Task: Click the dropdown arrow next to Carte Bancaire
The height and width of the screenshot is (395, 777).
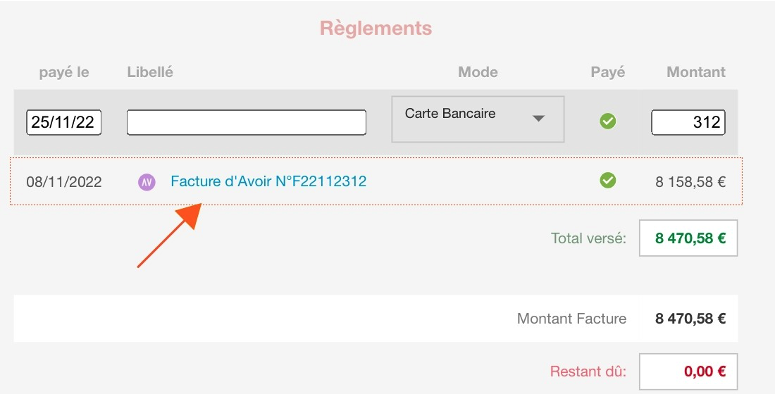Action: pos(539,118)
